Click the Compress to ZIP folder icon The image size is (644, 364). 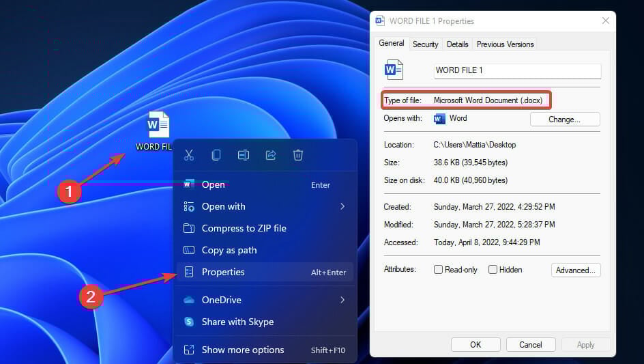point(189,228)
